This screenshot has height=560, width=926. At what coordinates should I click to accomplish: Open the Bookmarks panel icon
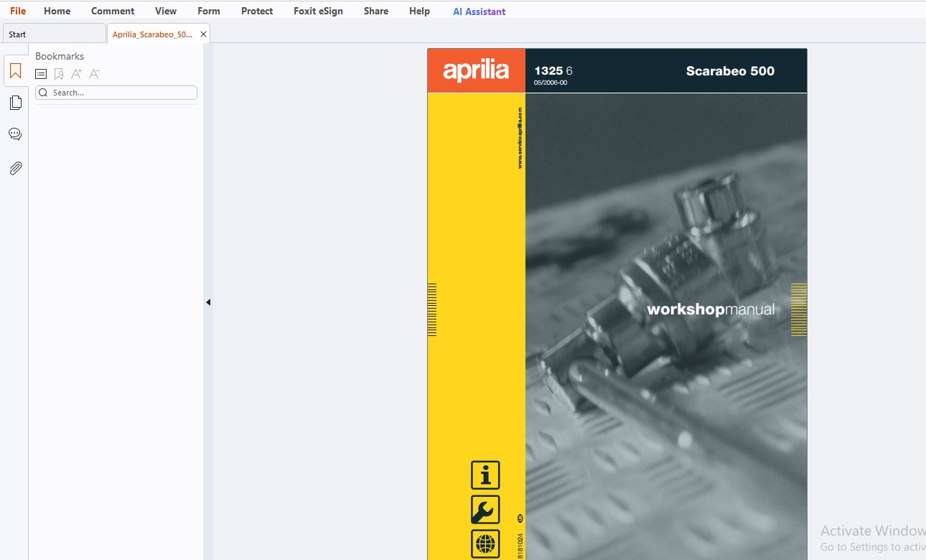(15, 71)
